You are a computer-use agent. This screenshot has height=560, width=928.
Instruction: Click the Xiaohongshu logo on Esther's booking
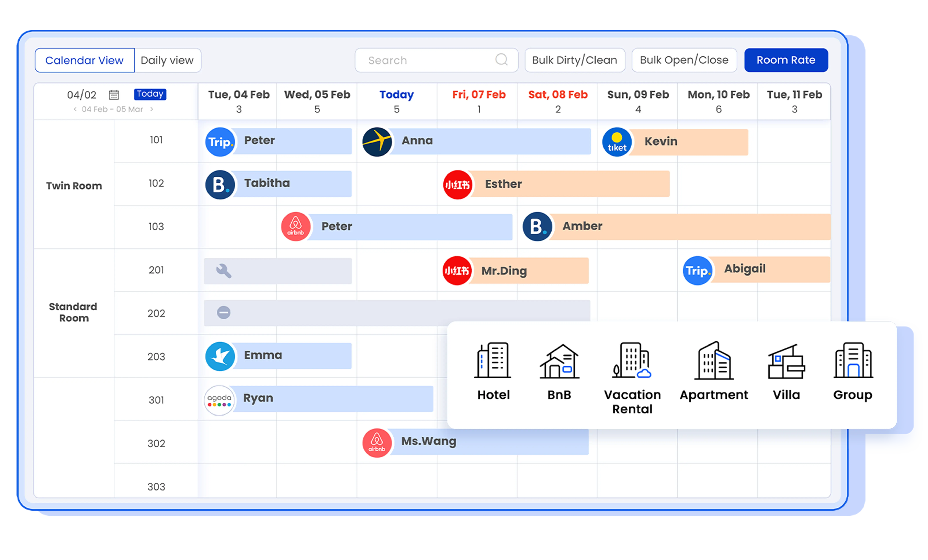(458, 185)
